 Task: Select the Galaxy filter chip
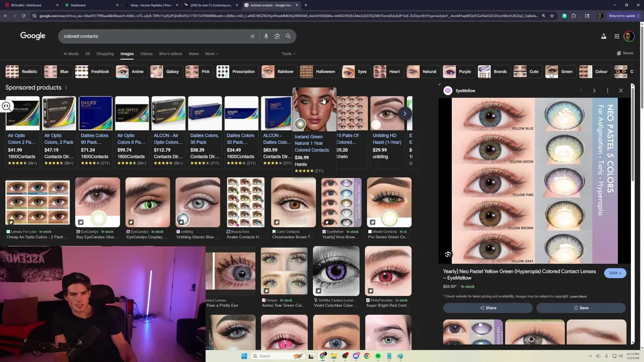coord(165,71)
